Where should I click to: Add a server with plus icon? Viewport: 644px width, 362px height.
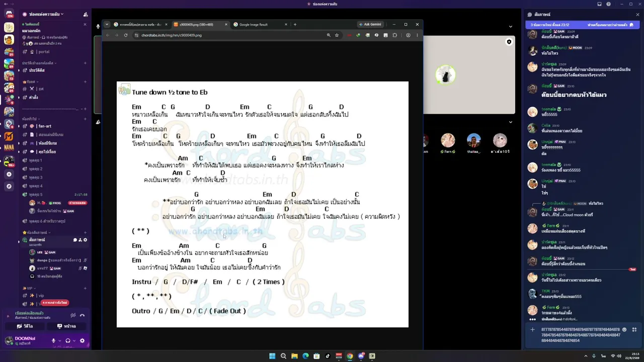point(9,174)
